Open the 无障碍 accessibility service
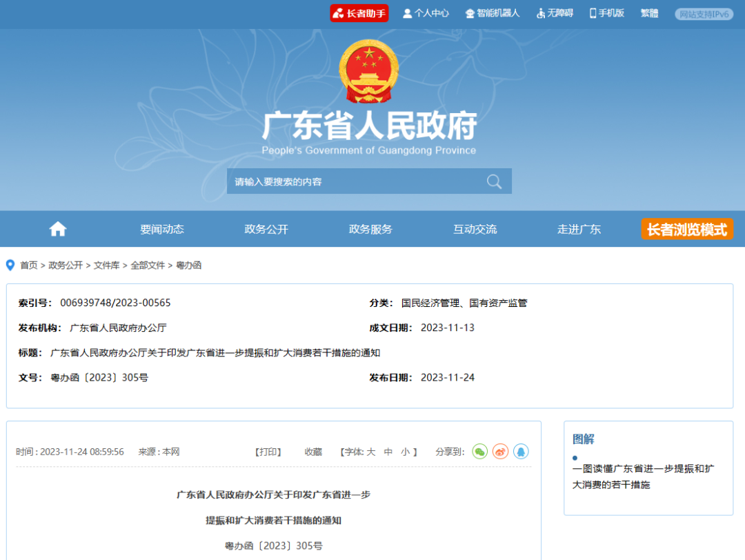The width and height of the screenshot is (745, 560). [554, 12]
